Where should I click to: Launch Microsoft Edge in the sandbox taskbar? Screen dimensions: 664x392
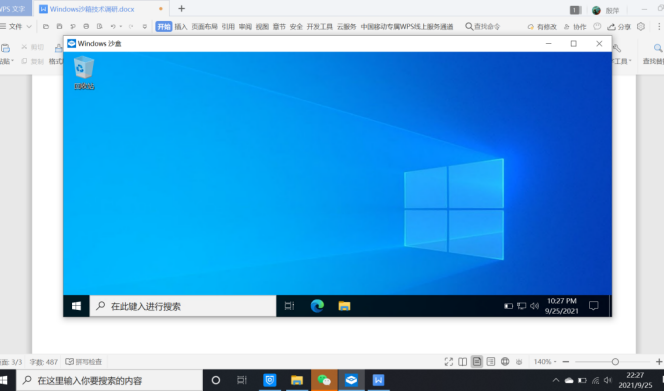pyautogui.click(x=317, y=306)
